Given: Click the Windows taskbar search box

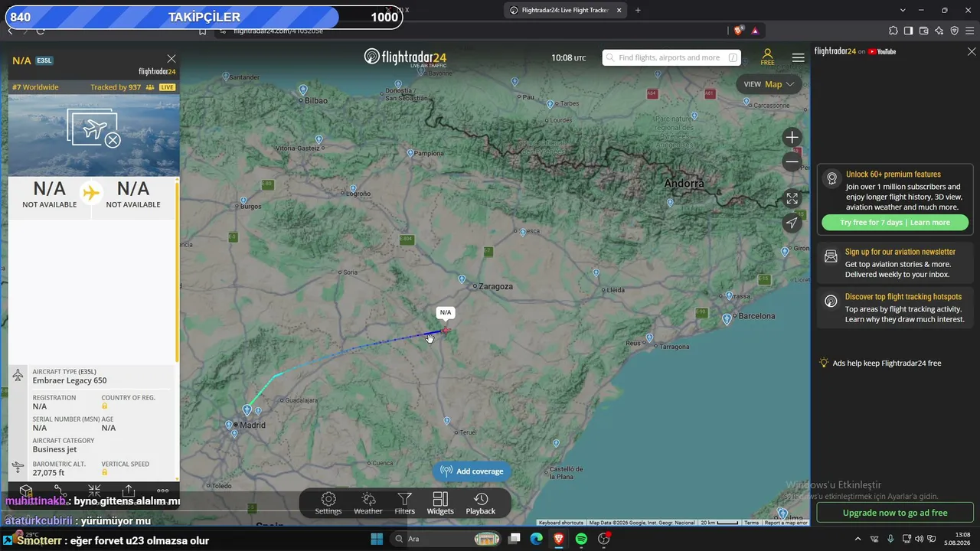Looking at the screenshot, I should [x=448, y=539].
